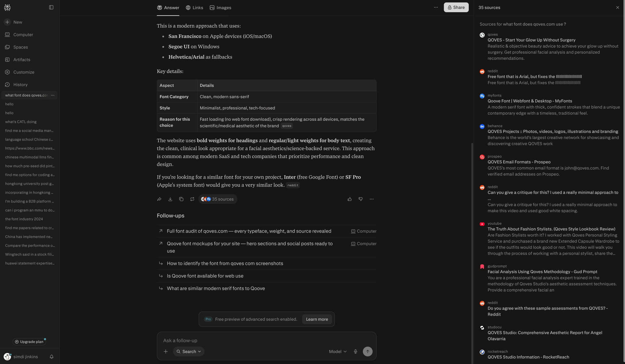The width and height of the screenshot is (625, 364).
Task: Switch to the Images tab
Action: coord(220,8)
